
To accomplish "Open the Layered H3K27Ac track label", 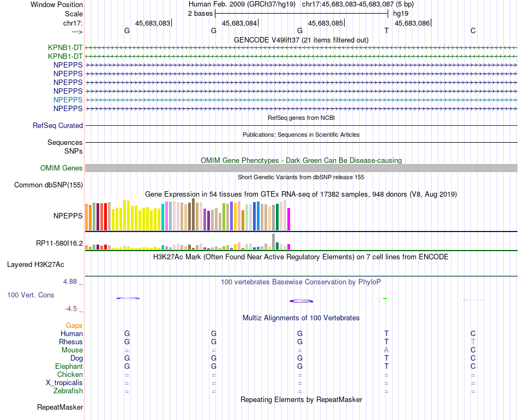I will tap(35, 265).
